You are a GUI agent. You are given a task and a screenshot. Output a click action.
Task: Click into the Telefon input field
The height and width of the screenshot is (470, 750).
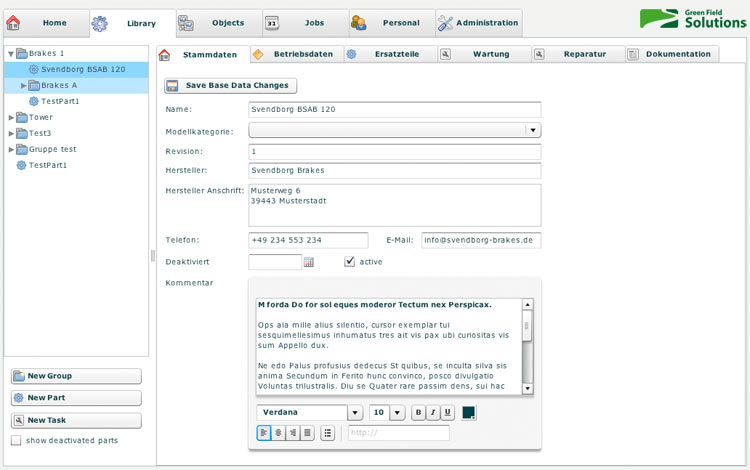[308, 240]
